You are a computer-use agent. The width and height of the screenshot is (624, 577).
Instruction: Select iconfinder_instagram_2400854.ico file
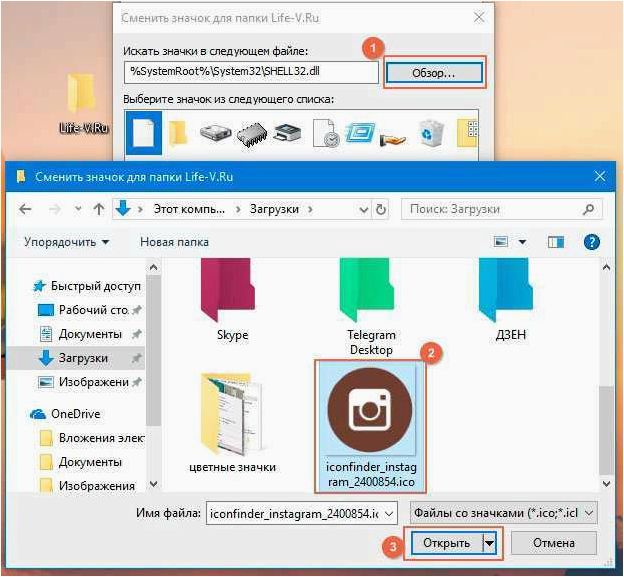(x=370, y=427)
